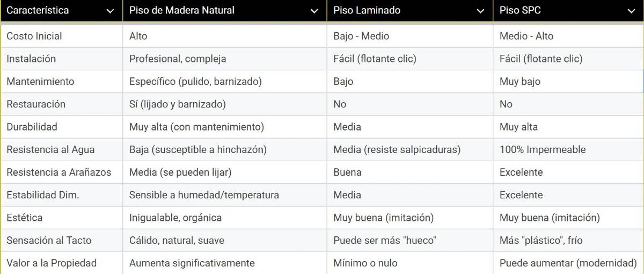The image size is (644, 274).
Task: Click the Valor a la Propiedad label
Action: click(x=52, y=263)
